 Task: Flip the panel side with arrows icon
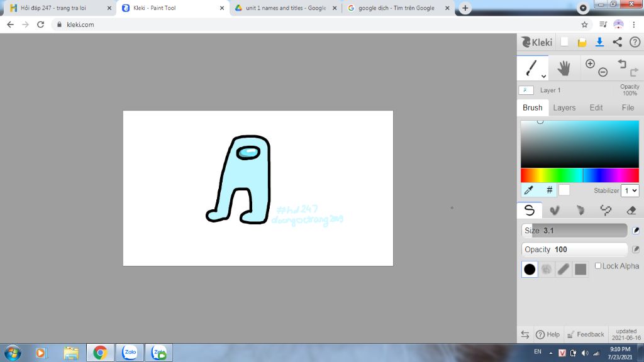pyautogui.click(x=525, y=334)
